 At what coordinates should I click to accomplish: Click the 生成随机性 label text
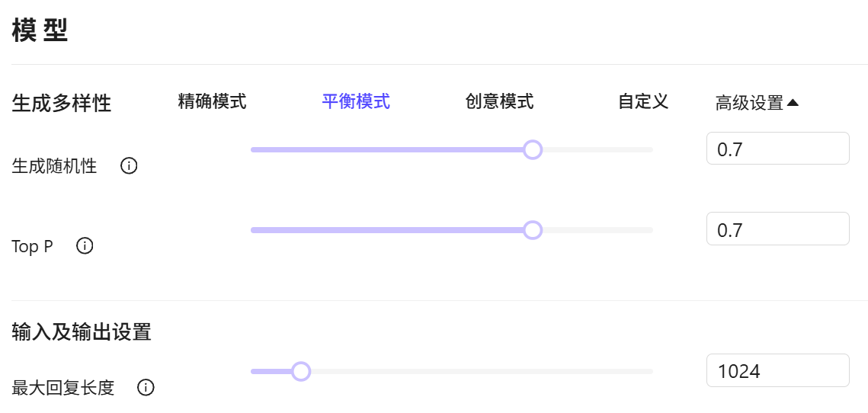55,166
